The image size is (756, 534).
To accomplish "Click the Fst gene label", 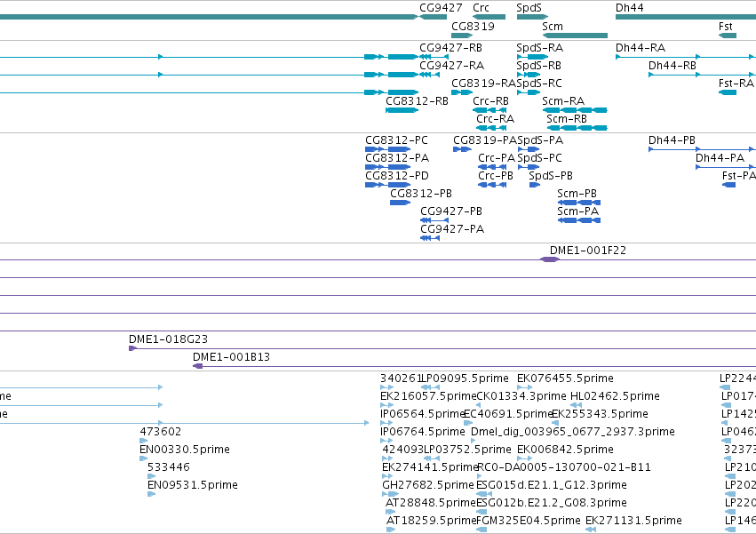I will [725, 26].
